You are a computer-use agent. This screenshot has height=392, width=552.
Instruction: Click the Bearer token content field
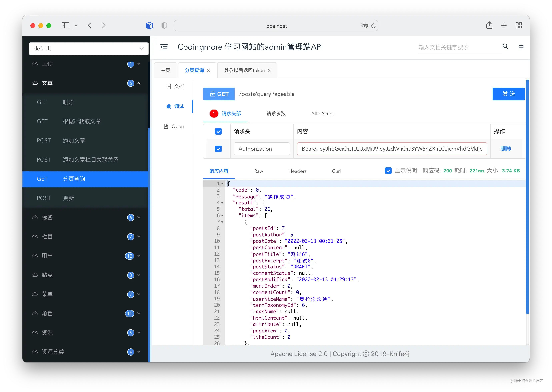tap(392, 149)
